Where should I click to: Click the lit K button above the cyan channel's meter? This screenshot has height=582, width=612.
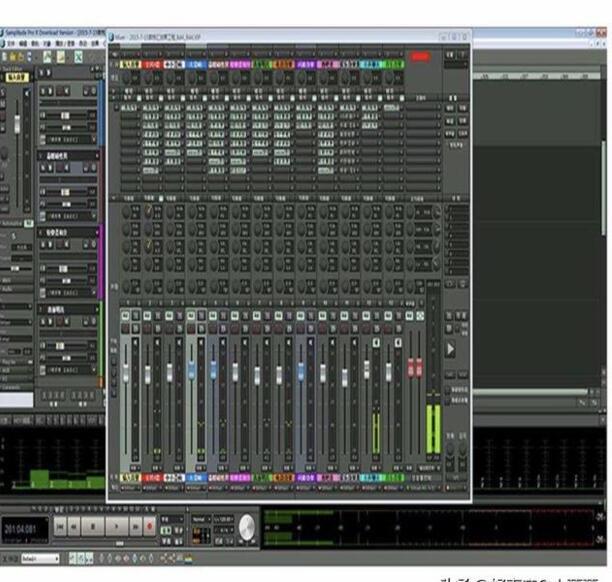click(376, 343)
